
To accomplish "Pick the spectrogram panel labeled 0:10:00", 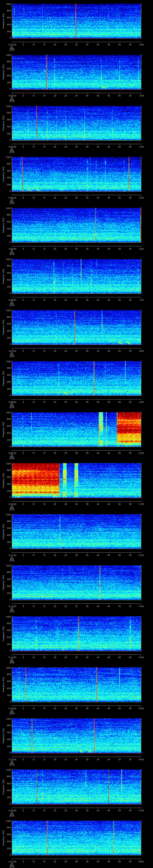I will [77, 481].
